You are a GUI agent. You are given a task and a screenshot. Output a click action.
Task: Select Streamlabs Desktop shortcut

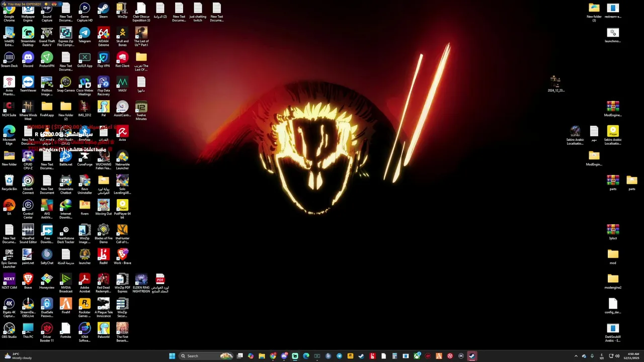tap(28, 37)
